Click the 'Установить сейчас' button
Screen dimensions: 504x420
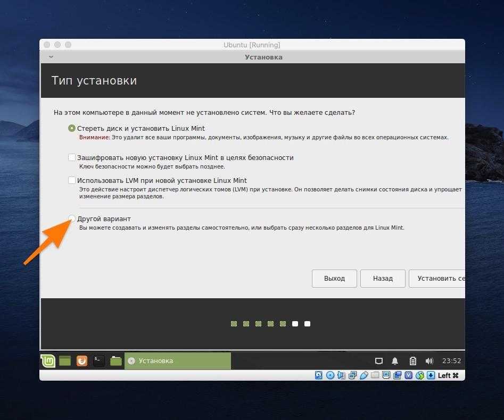click(x=437, y=279)
